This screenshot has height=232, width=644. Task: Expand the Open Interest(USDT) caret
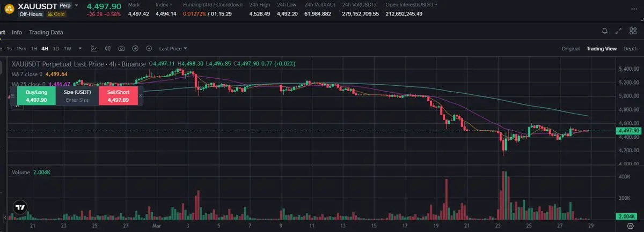[x=435, y=4]
